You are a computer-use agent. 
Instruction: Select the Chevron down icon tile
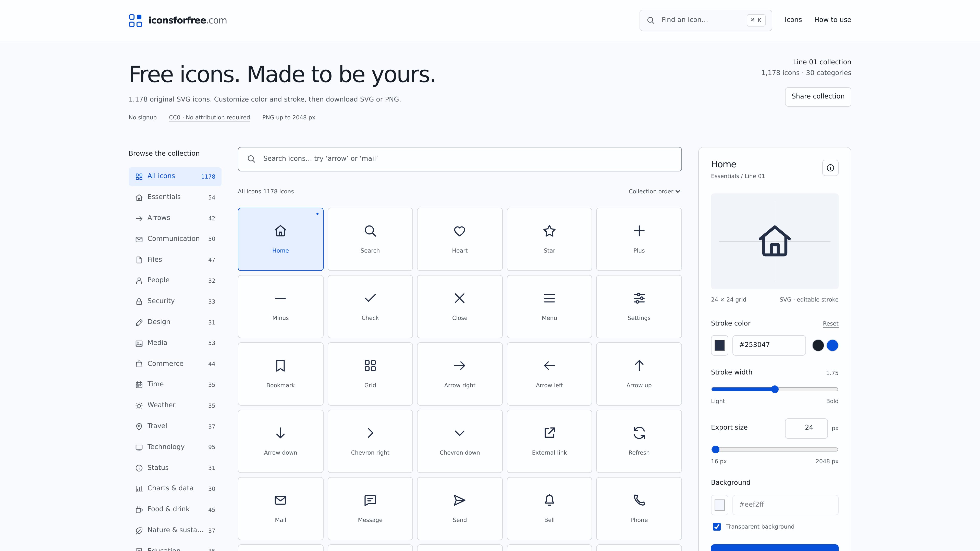click(x=460, y=441)
